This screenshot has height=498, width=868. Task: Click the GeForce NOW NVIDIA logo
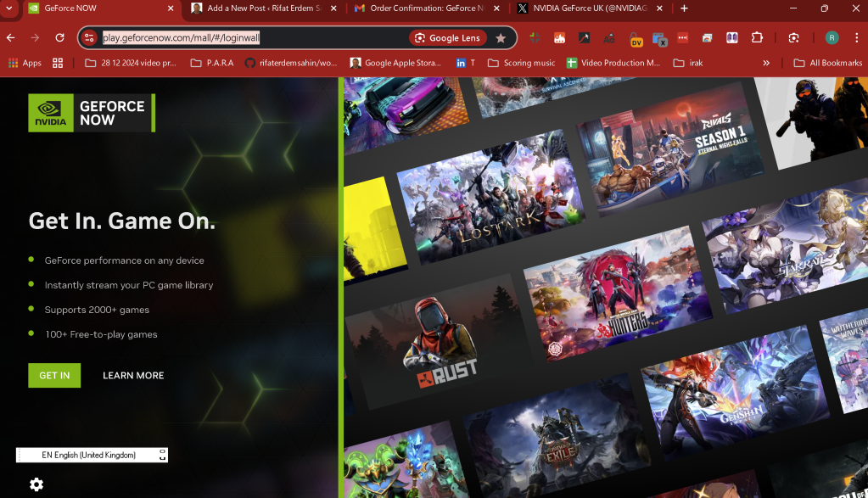pos(92,113)
